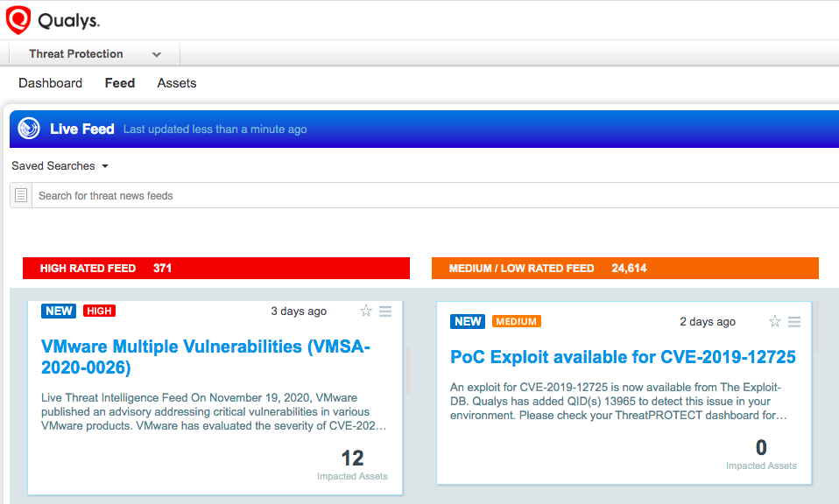
Task: Select the High Rated Feed header
Action: pos(216,269)
